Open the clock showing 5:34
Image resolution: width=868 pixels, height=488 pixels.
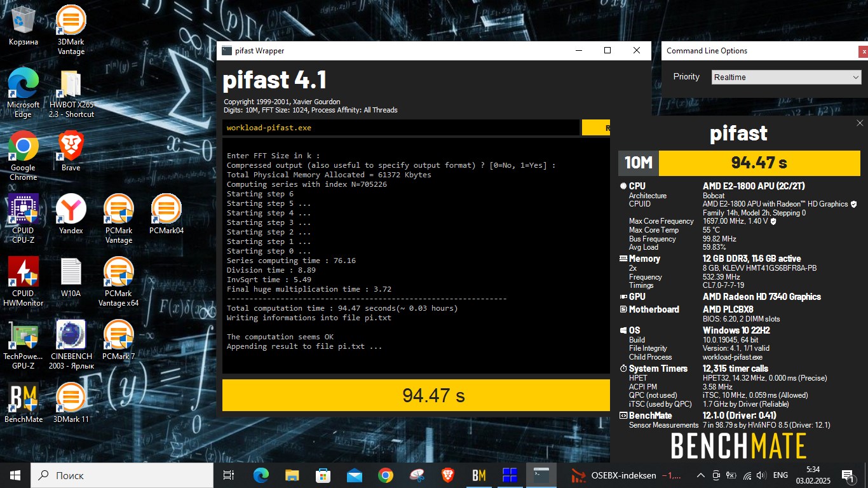point(813,475)
